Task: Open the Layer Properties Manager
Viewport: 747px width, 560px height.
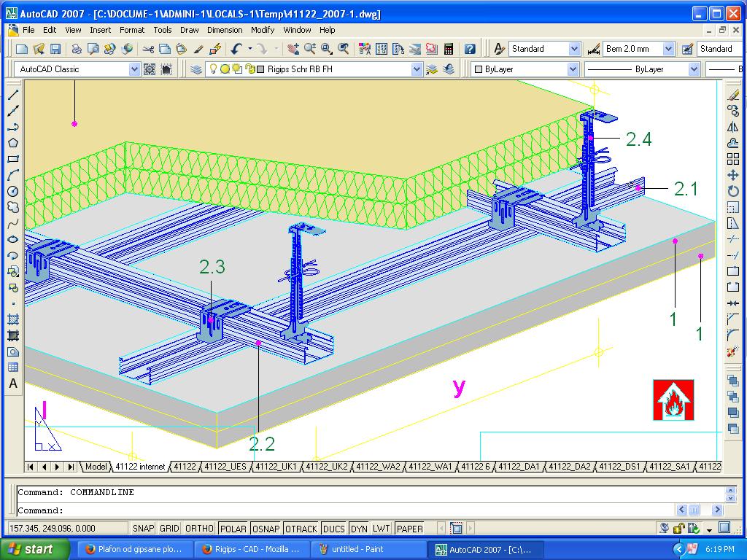Action: tap(196, 69)
